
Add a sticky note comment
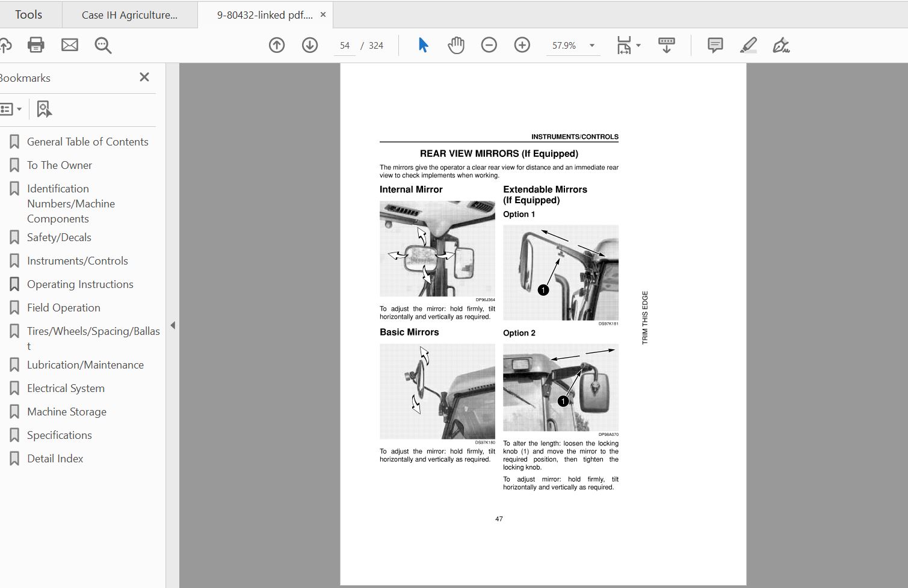point(715,45)
